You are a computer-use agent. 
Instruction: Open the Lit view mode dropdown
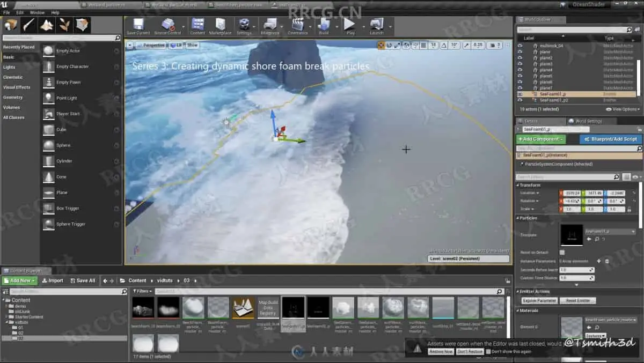(177, 46)
